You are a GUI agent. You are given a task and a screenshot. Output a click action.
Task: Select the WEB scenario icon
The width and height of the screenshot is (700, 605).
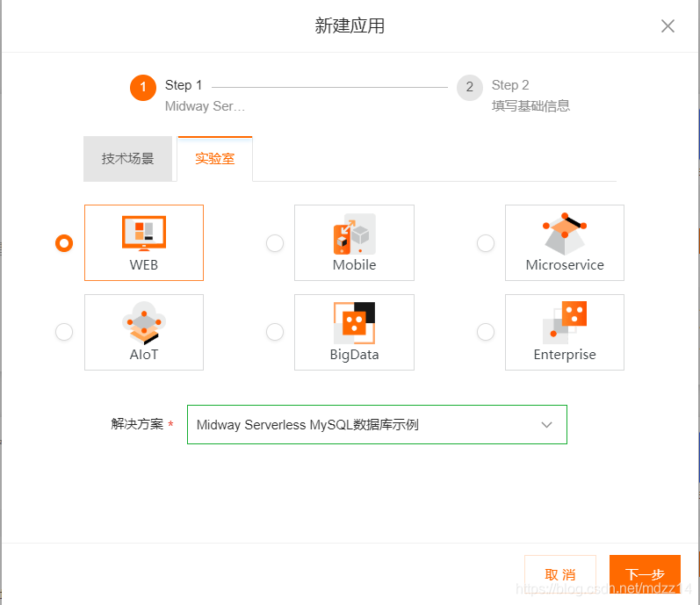pos(144,233)
